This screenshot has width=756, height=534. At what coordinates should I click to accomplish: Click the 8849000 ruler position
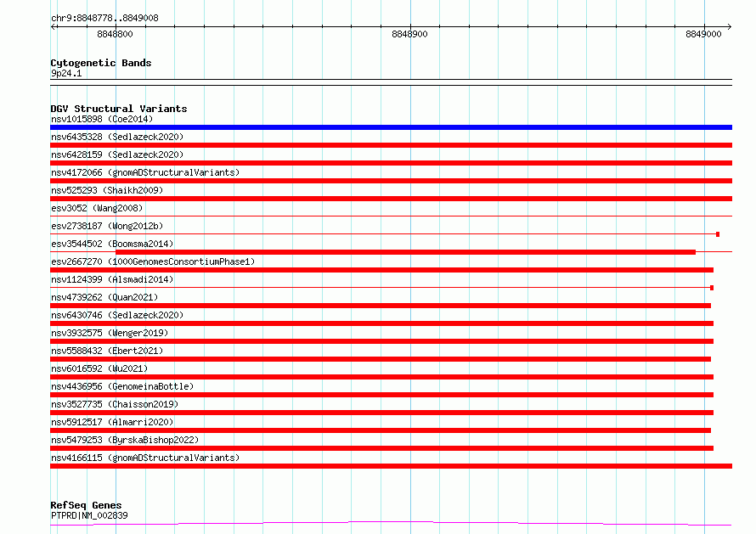tap(703, 34)
